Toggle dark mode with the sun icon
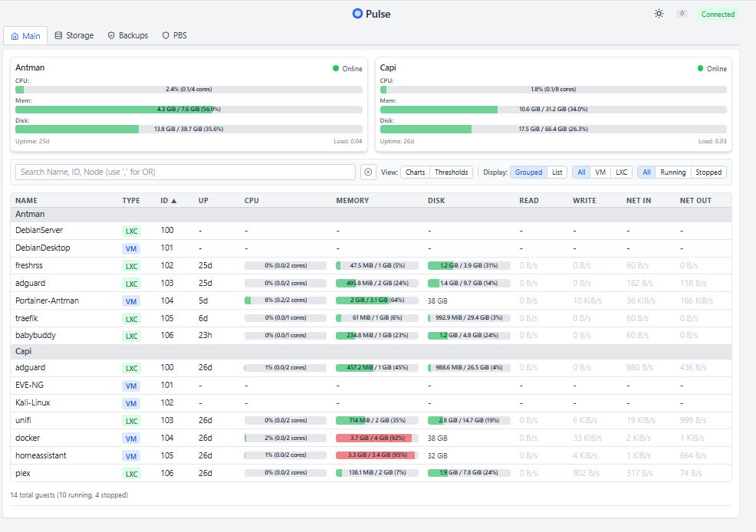Image resolution: width=756 pixels, height=532 pixels. click(x=659, y=13)
